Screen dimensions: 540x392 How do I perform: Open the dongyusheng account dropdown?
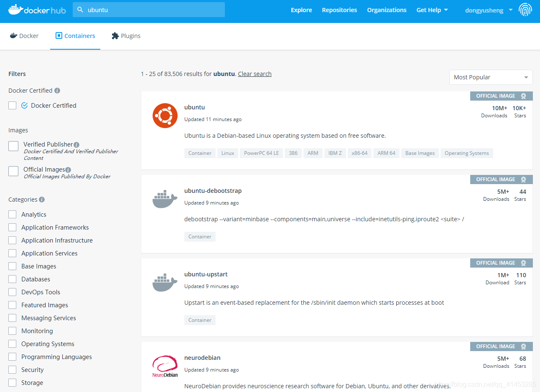click(489, 10)
